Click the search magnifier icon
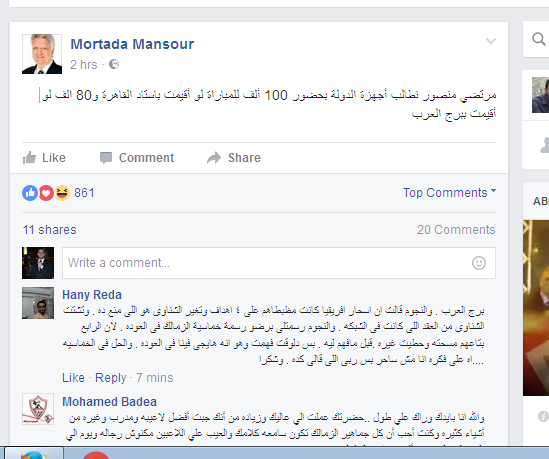The height and width of the screenshot is (459, 549). 538,39
